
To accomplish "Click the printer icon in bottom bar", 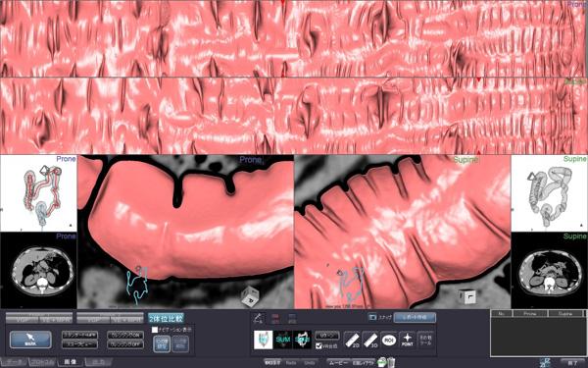I will coord(382,363).
